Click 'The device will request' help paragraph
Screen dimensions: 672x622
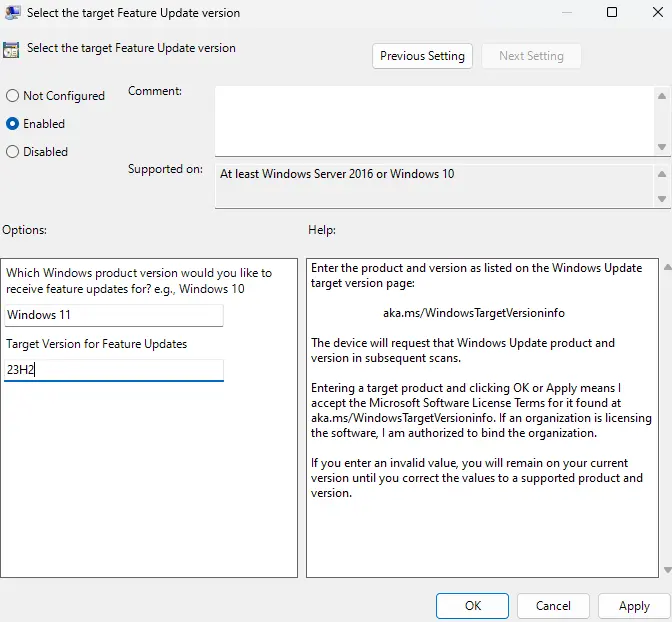pyautogui.click(x=463, y=350)
